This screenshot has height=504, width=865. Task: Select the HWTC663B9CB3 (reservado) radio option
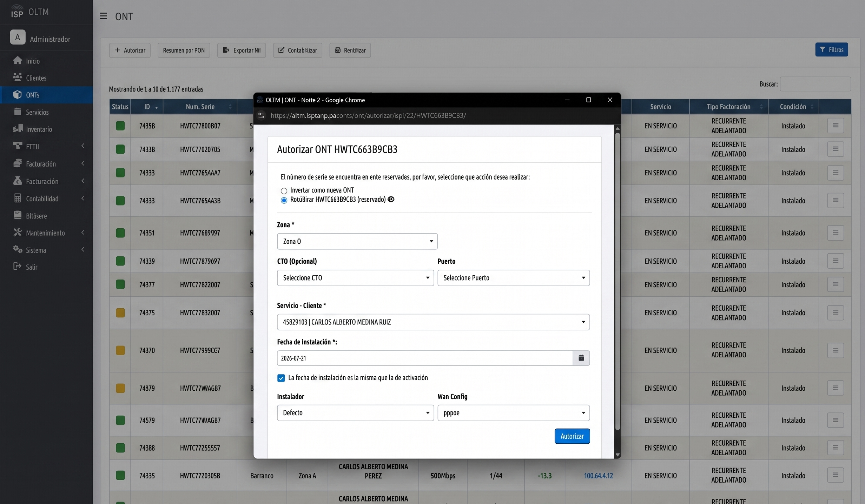click(x=284, y=200)
